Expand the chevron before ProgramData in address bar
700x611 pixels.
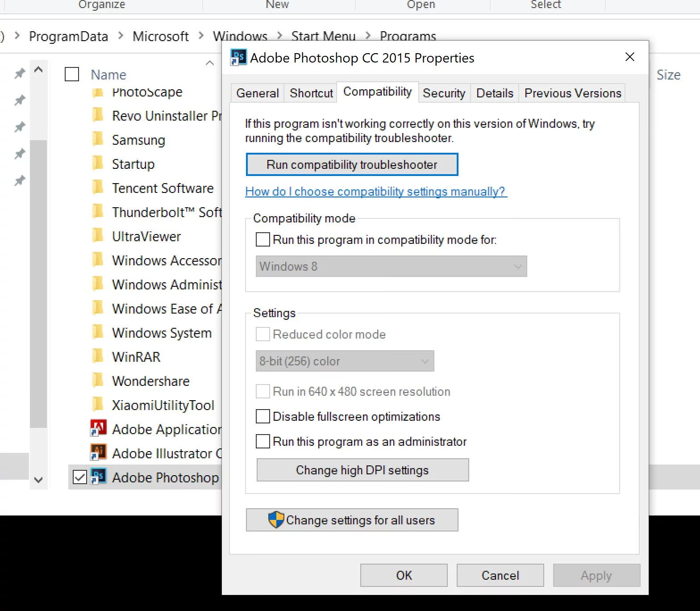coord(17,36)
